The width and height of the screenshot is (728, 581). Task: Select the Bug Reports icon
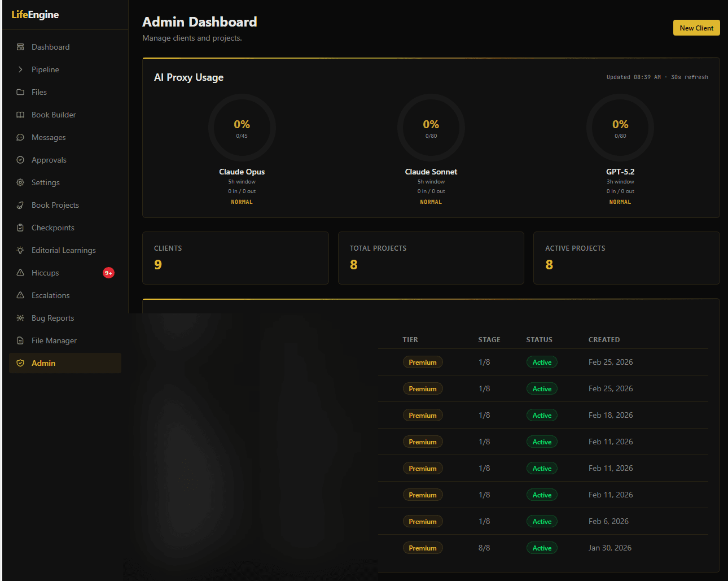pos(20,318)
